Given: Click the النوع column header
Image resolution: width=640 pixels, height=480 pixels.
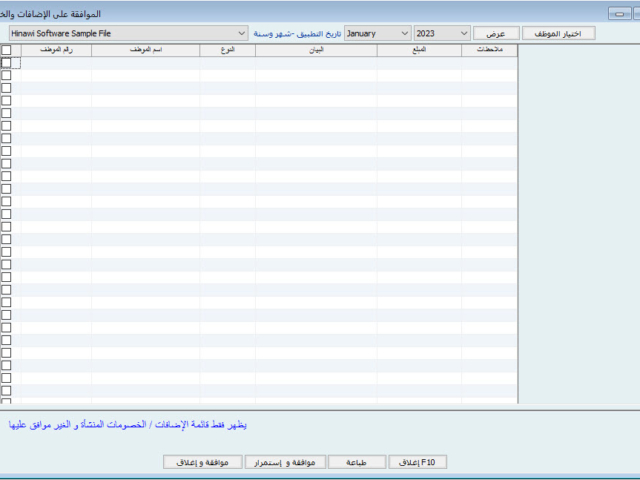Looking at the screenshot, I should [x=227, y=49].
